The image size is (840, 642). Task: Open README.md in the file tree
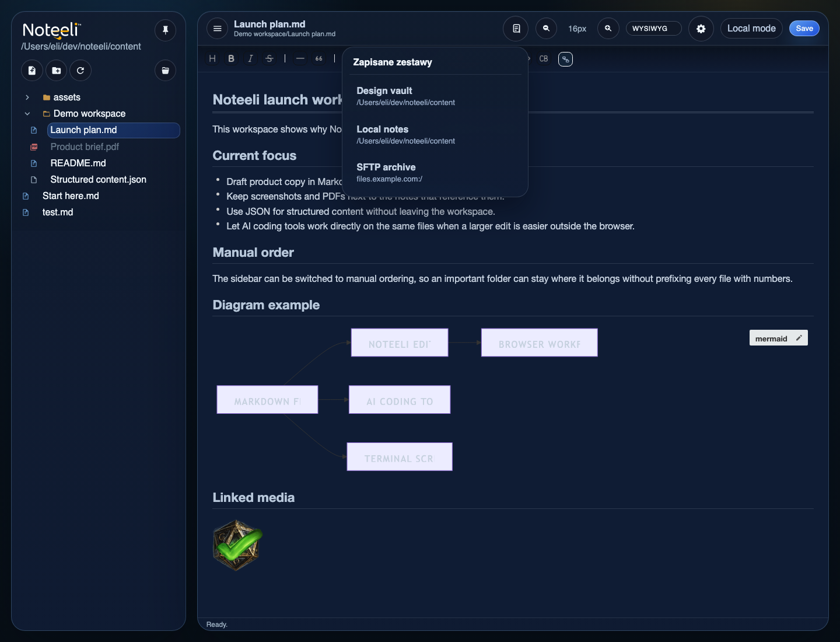78,163
